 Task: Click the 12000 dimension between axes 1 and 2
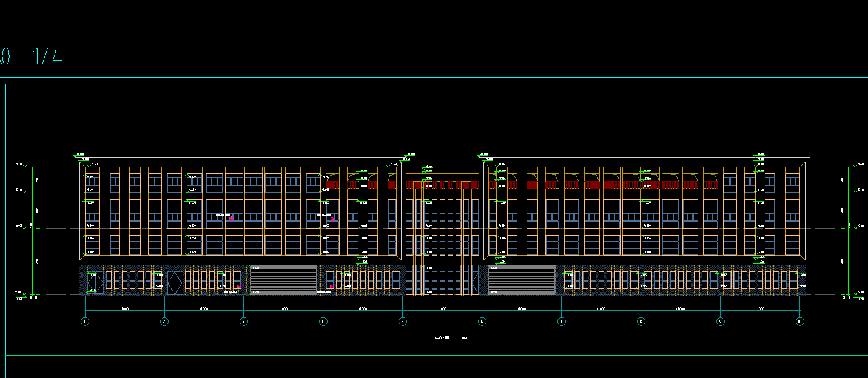click(124, 309)
